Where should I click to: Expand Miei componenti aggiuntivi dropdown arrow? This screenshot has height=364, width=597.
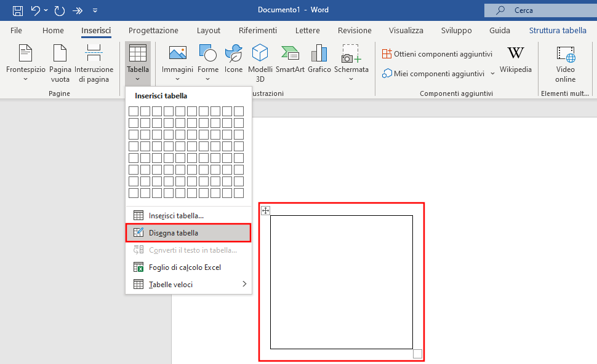[492, 73]
